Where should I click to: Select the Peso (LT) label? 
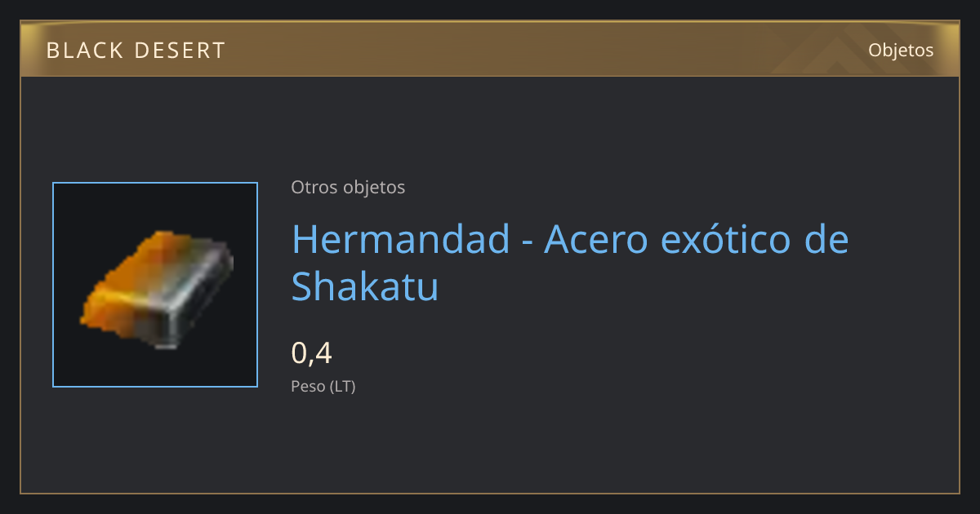click(323, 387)
